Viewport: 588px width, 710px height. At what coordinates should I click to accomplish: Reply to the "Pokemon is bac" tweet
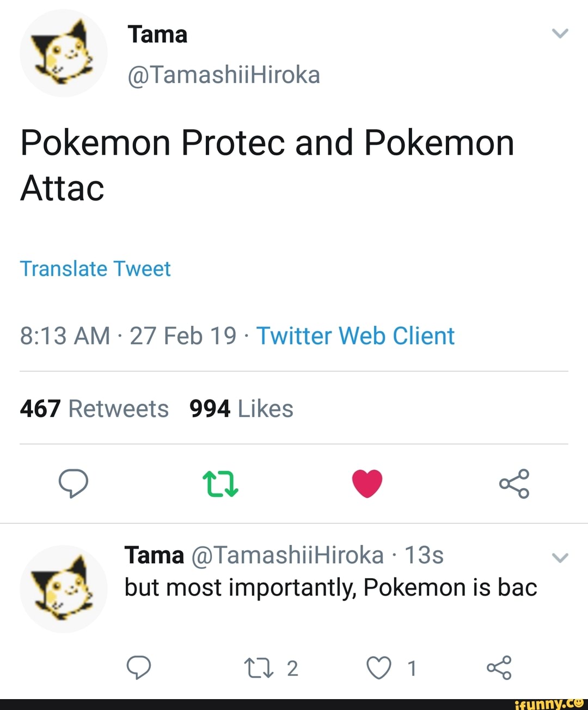138,667
